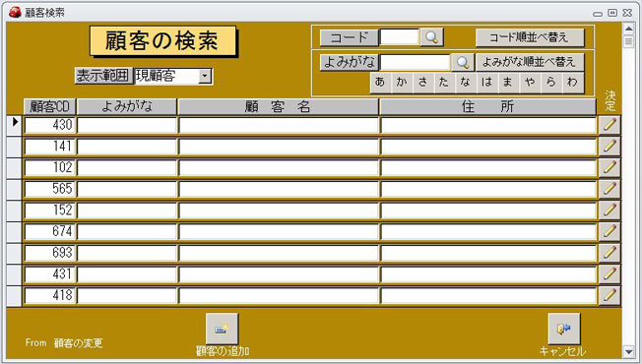Filter by kana ま button
Image resolution: width=642 pixels, height=364 pixels.
508,83
